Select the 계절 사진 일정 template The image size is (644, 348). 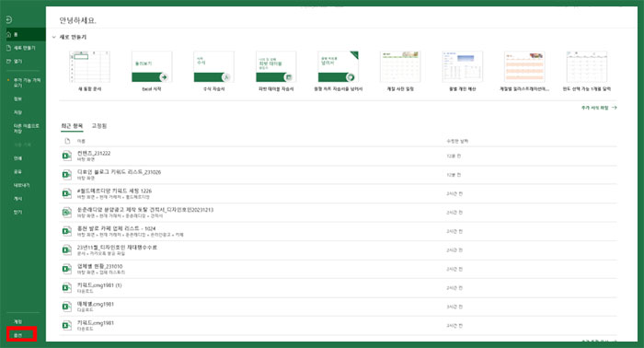[x=400, y=71]
